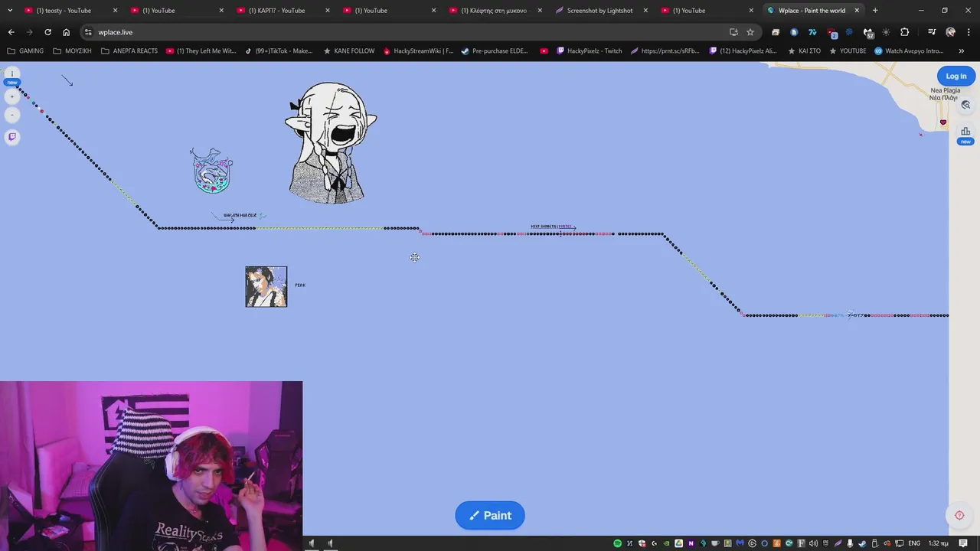This screenshot has width=980, height=551.
Task: Click the dolphin in fishbowl pixel art
Action: click(x=211, y=170)
